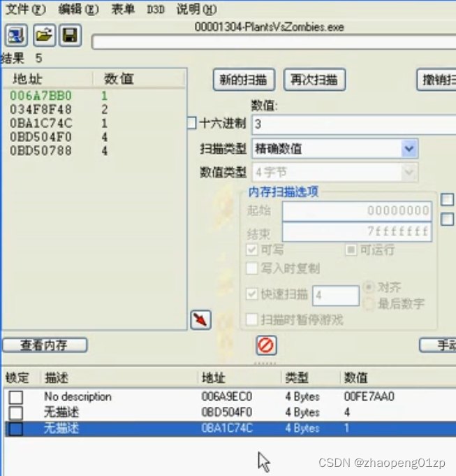Toggle the 可运行 executable checkbox
Viewport: 456px width, 476px height.
pyautogui.click(x=351, y=250)
